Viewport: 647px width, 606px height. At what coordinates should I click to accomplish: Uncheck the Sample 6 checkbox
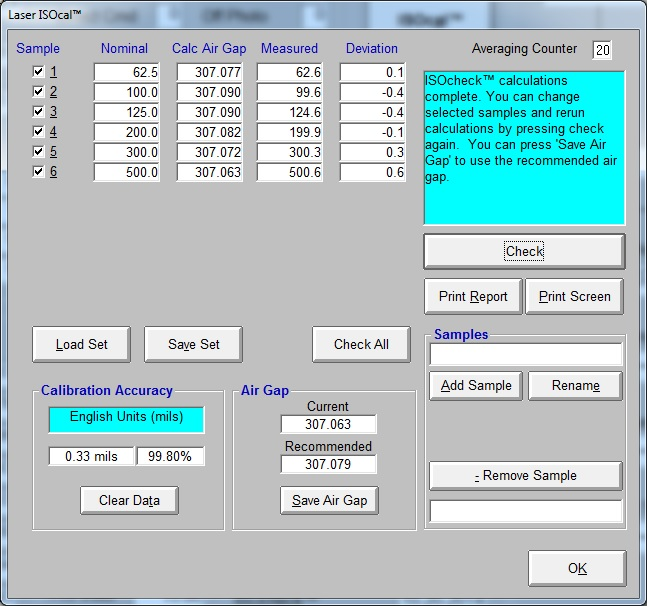38,171
